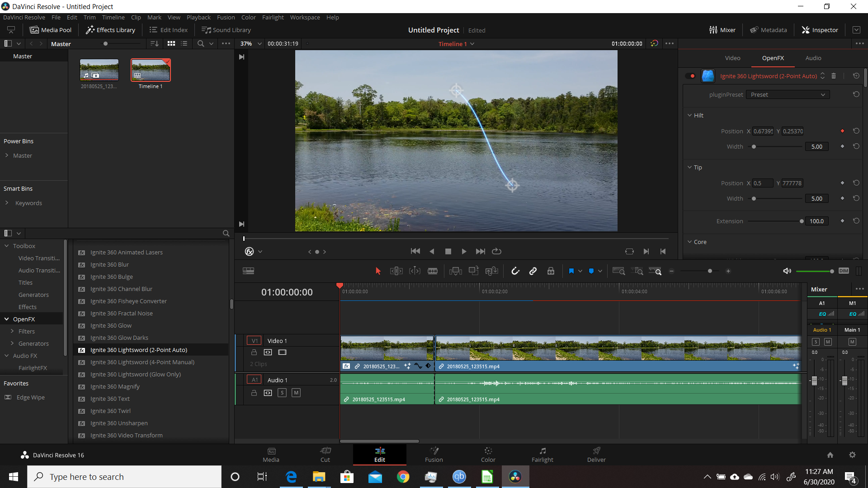Collapse the Core parameter group
The width and height of the screenshot is (868, 488).
pos(690,242)
